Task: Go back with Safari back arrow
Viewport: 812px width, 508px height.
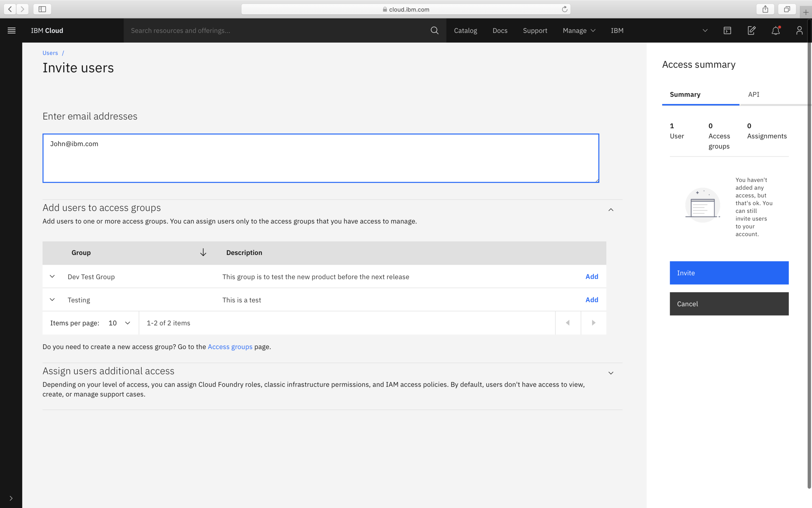Action: pyautogui.click(x=10, y=9)
